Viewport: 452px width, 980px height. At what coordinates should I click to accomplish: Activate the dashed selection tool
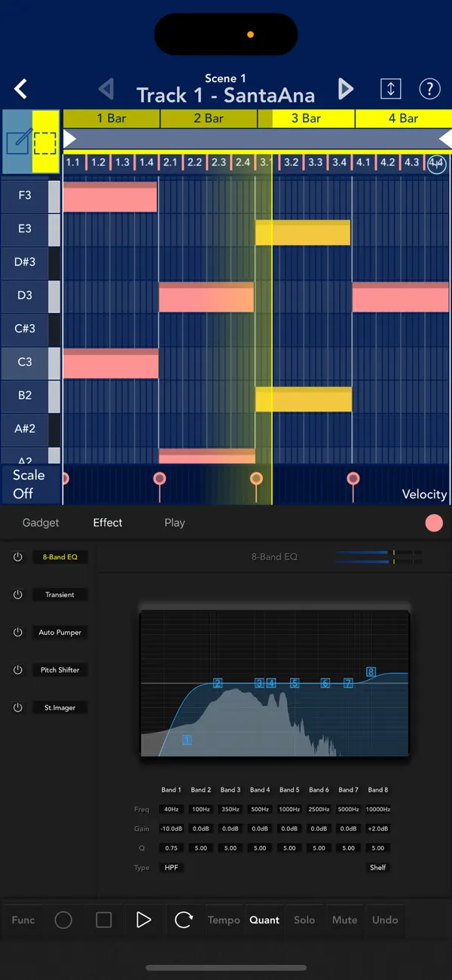tap(45, 142)
